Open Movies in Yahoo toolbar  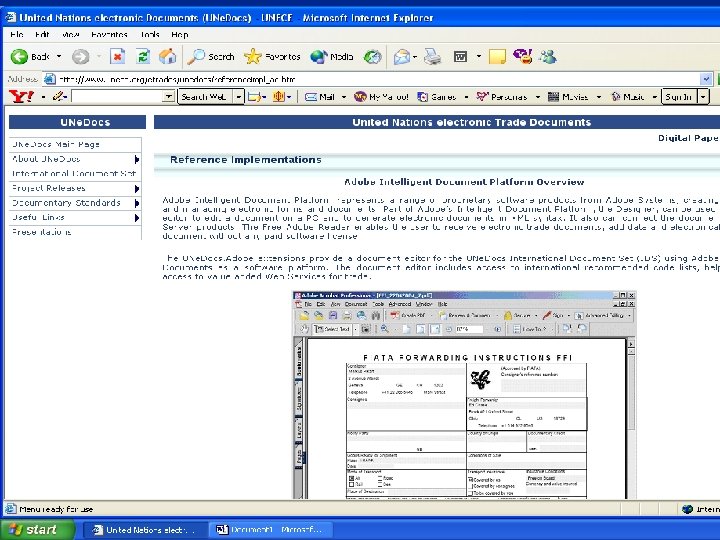[x=568, y=97]
